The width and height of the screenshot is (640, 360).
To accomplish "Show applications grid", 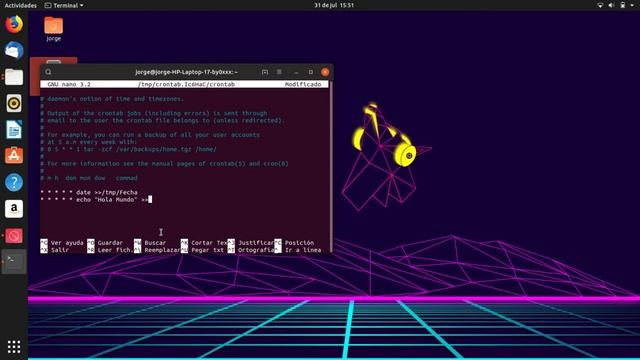I will (14, 347).
